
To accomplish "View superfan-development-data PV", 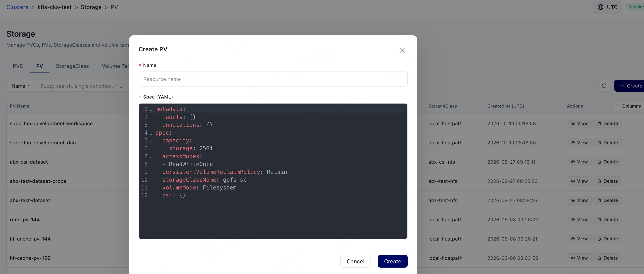I will click(579, 142).
